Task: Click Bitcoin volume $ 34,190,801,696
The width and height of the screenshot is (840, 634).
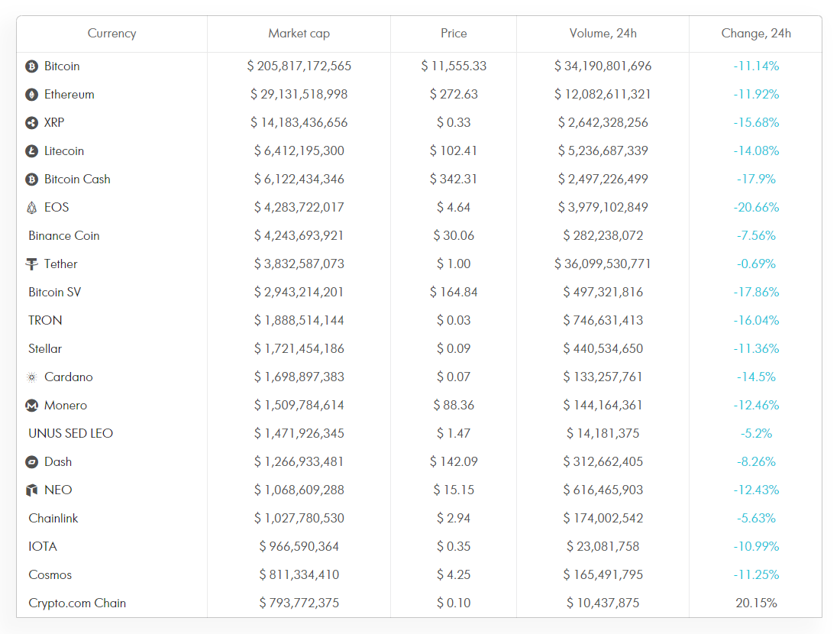Action: pos(603,66)
